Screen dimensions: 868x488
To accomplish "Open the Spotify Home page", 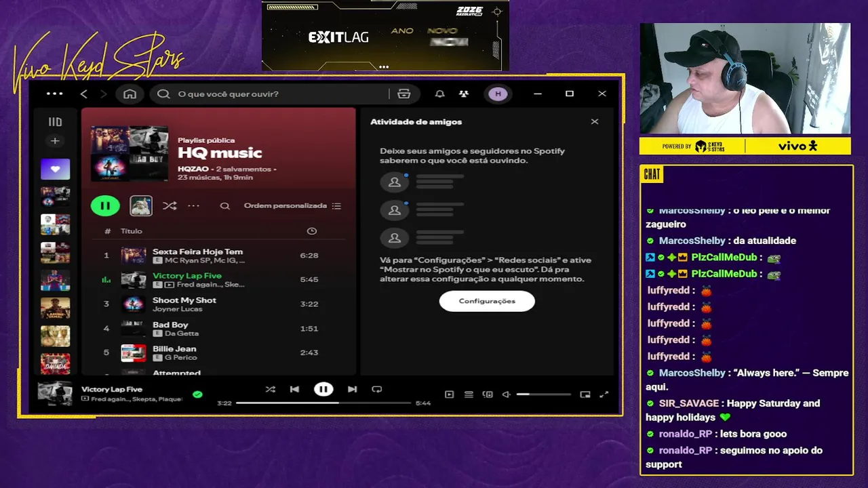I will click(x=130, y=94).
